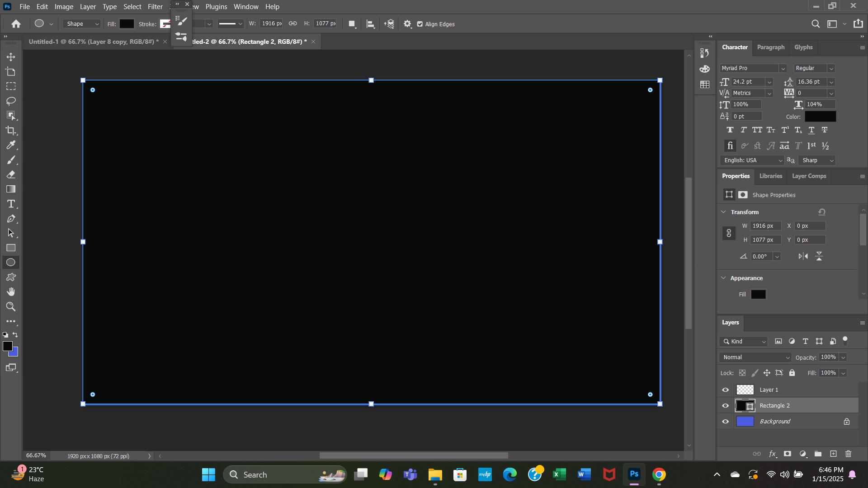This screenshot has width=868, height=488.
Task: Switch to the Glyphs tab
Action: (x=803, y=47)
